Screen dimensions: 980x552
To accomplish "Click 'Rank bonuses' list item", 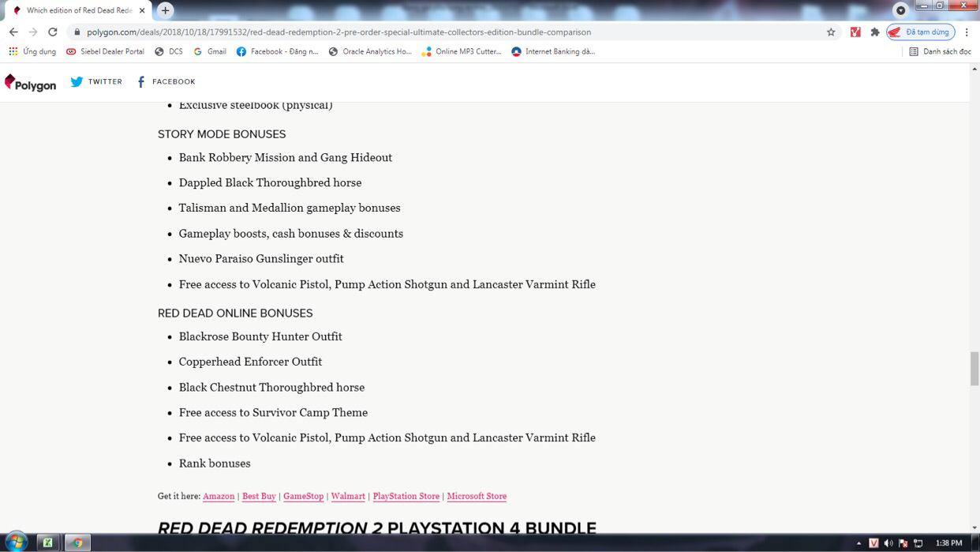I will (215, 464).
